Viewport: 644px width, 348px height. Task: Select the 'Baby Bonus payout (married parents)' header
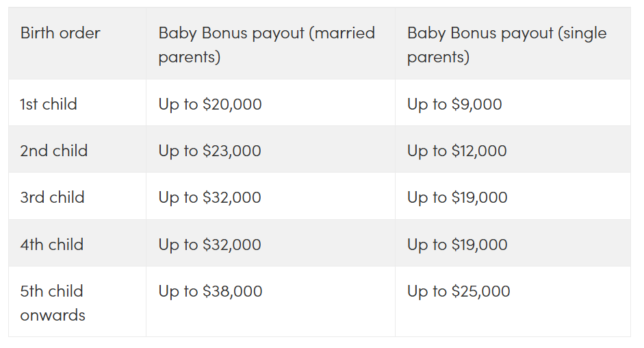[x=266, y=45]
